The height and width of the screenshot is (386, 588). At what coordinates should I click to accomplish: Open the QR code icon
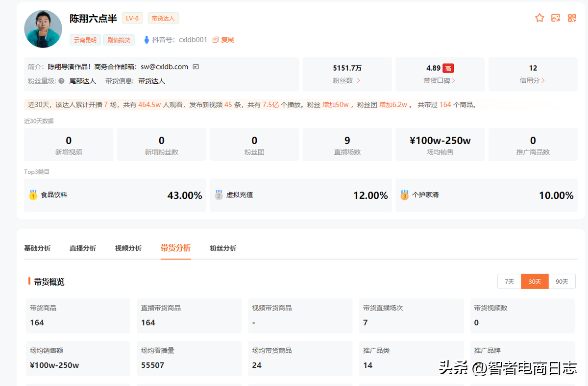[572, 18]
